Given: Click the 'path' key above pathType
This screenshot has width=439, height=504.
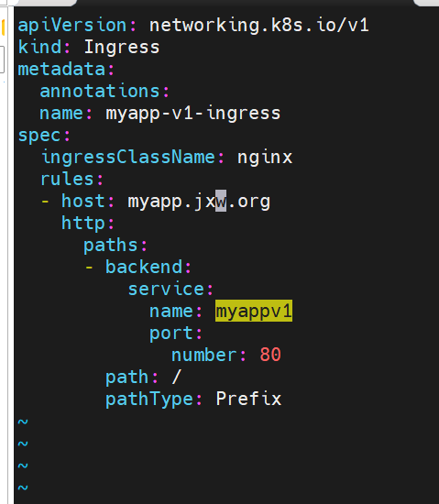Looking at the screenshot, I should coord(127,378).
